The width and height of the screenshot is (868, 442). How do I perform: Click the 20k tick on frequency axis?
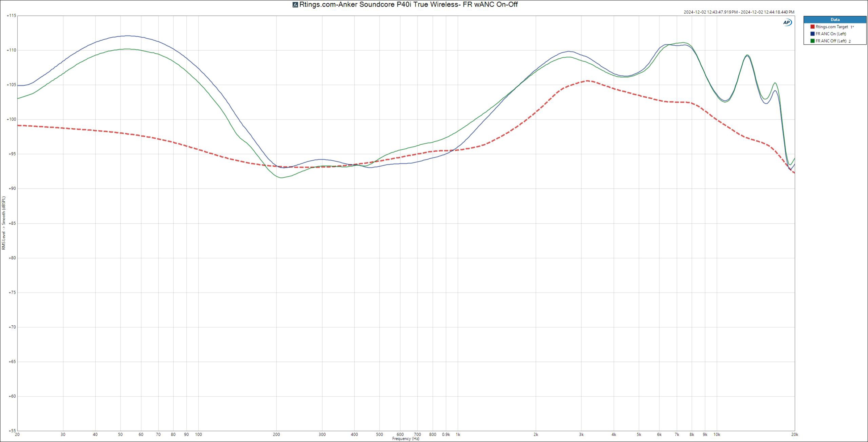[x=795, y=435]
